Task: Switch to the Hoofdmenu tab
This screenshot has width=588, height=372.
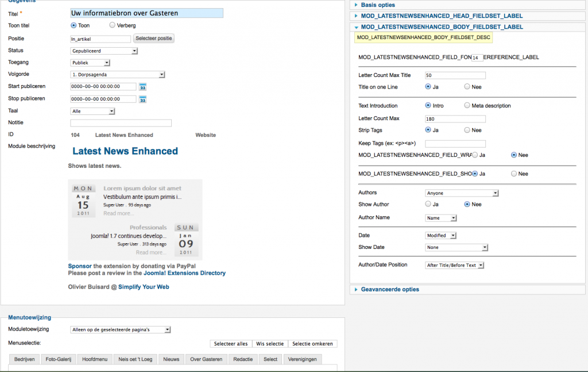Action: (95, 359)
